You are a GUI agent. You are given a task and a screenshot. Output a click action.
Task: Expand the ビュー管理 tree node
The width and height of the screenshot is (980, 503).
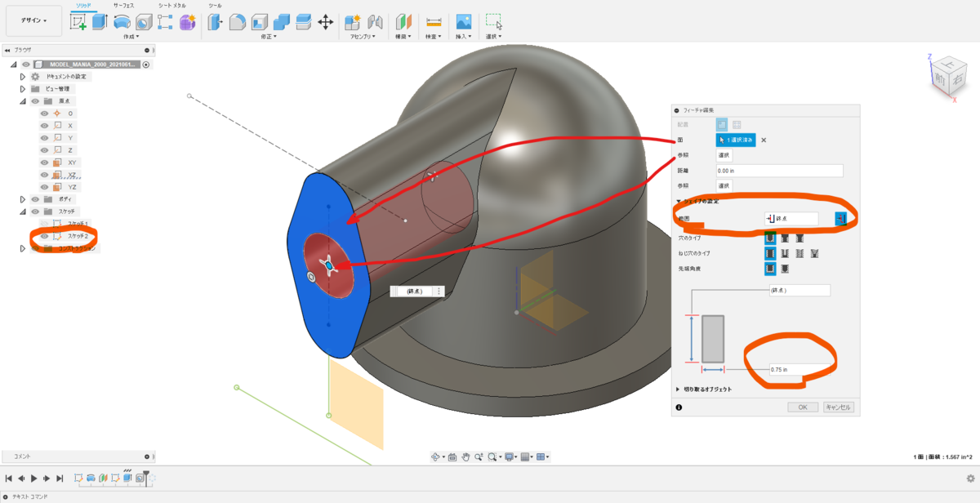23,89
